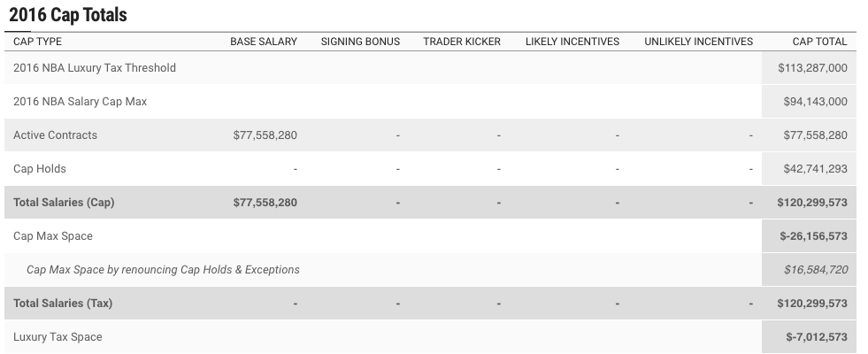The height and width of the screenshot is (354, 868).
Task: Click the Luxury Tax Space row label
Action: pyautogui.click(x=58, y=337)
